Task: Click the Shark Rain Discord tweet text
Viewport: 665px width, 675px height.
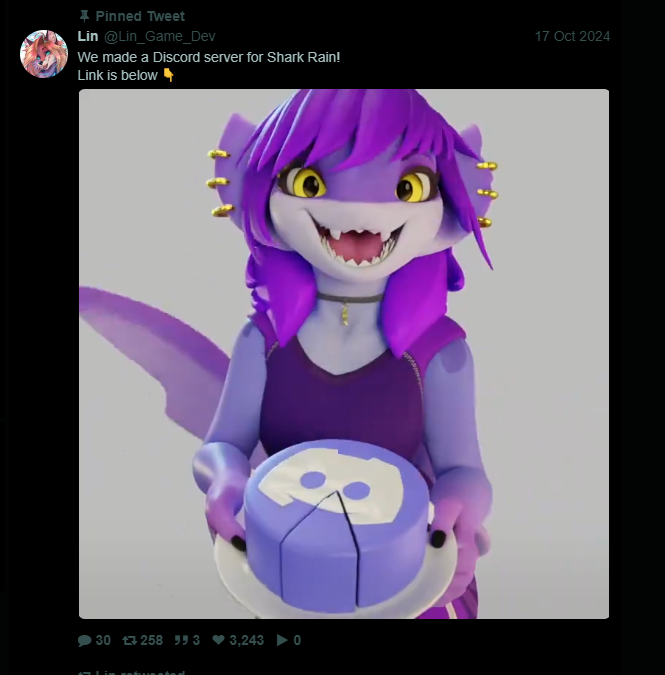Action: coord(209,66)
